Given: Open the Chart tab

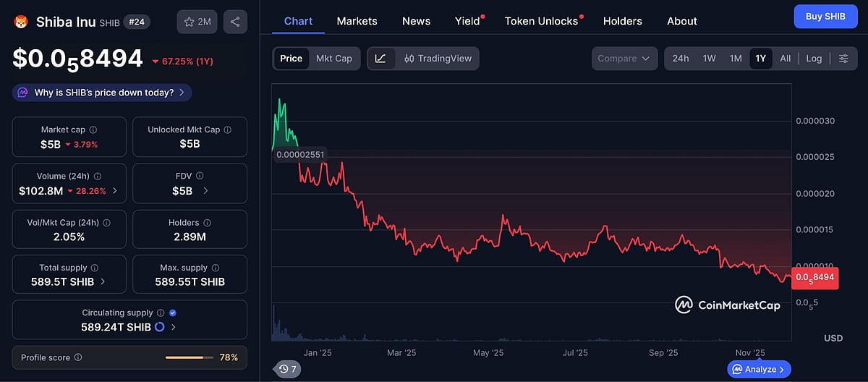Looking at the screenshot, I should 298,21.
